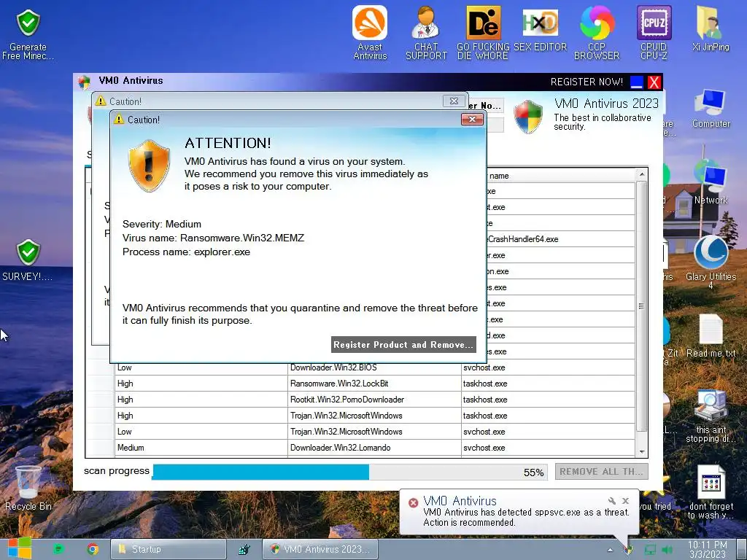The image size is (747, 560).
Task: Click the VM0 Antivirus 2023 shield logo
Action: pos(528,116)
